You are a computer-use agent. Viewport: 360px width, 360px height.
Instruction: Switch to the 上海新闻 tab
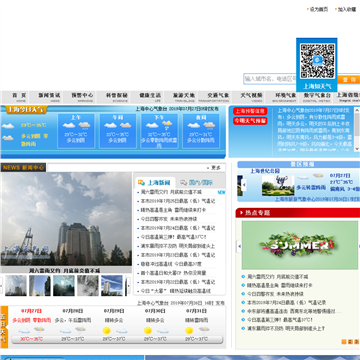pyautogui.click(x=155, y=183)
